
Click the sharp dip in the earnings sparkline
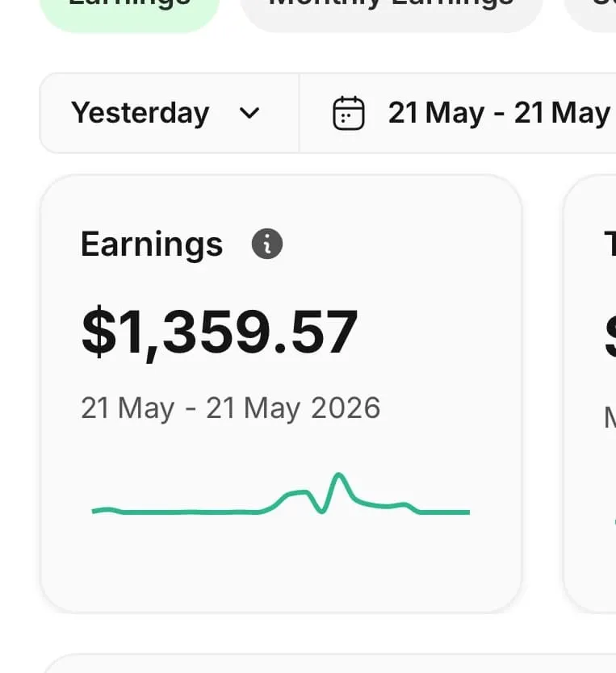click(x=321, y=510)
